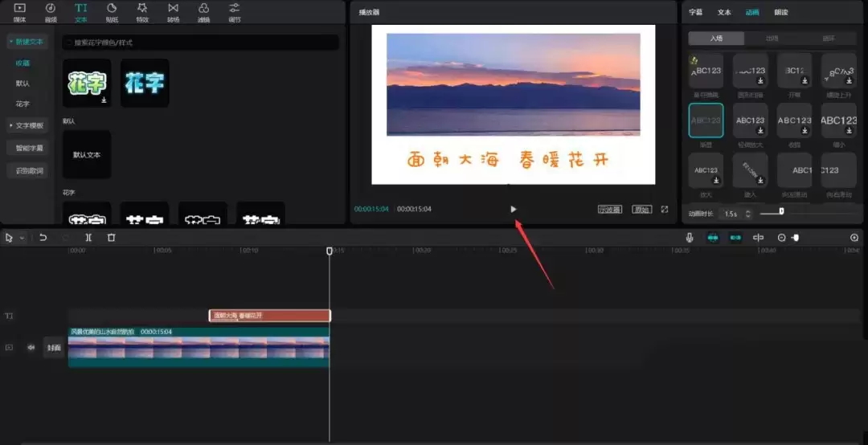Viewport: 868px width, 445px height.
Task: Select the green 花字 style thumbnail
Action: pos(87,83)
